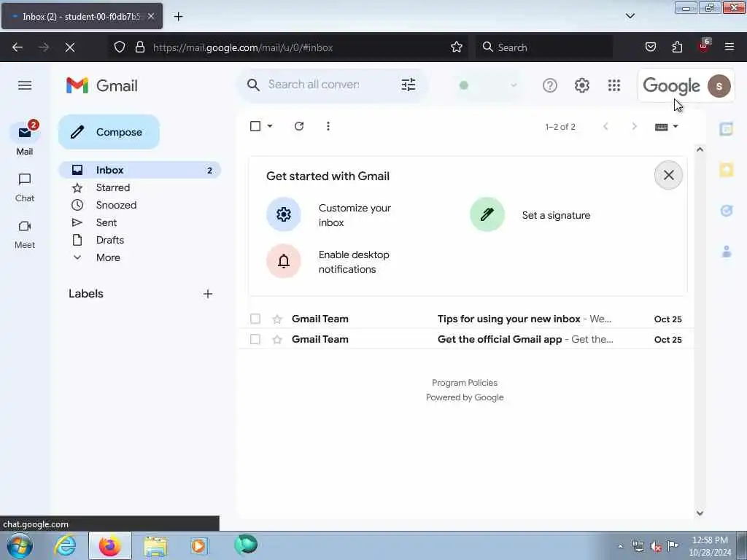Expand the More folders list
This screenshot has width=747, height=560.
pyautogui.click(x=108, y=257)
